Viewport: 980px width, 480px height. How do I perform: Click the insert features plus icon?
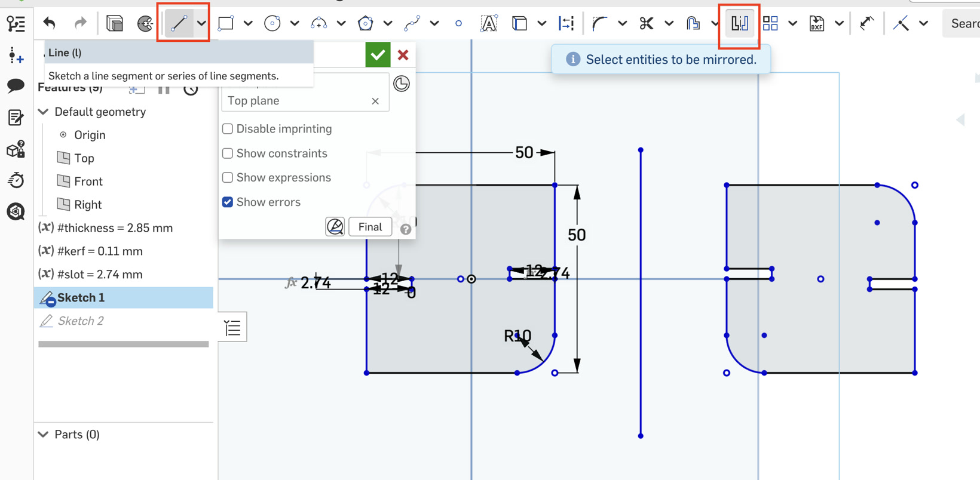tap(16, 56)
